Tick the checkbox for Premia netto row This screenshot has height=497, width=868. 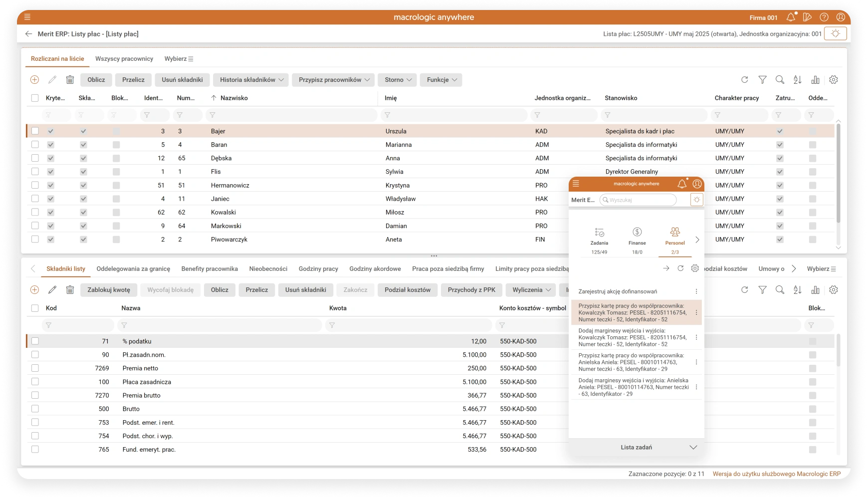pos(35,368)
